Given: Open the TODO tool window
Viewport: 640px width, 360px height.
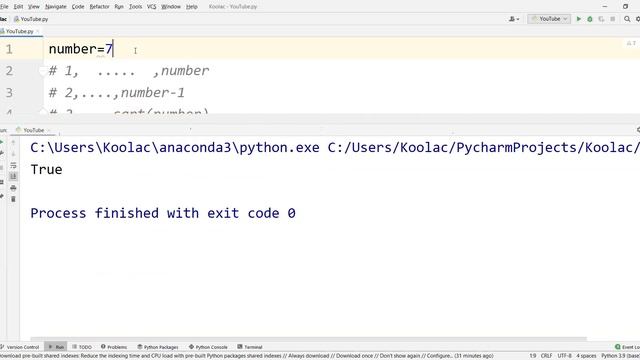Looking at the screenshot, I should pos(82,347).
